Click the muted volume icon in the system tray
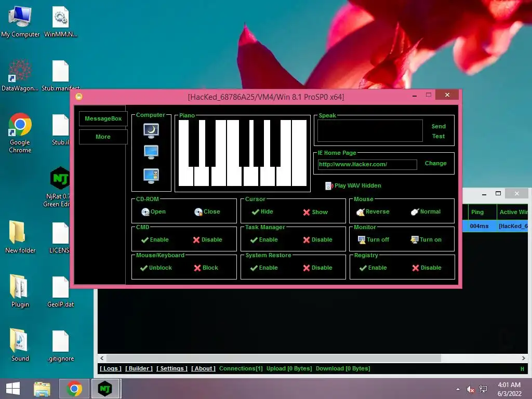532x399 pixels. 470,390
